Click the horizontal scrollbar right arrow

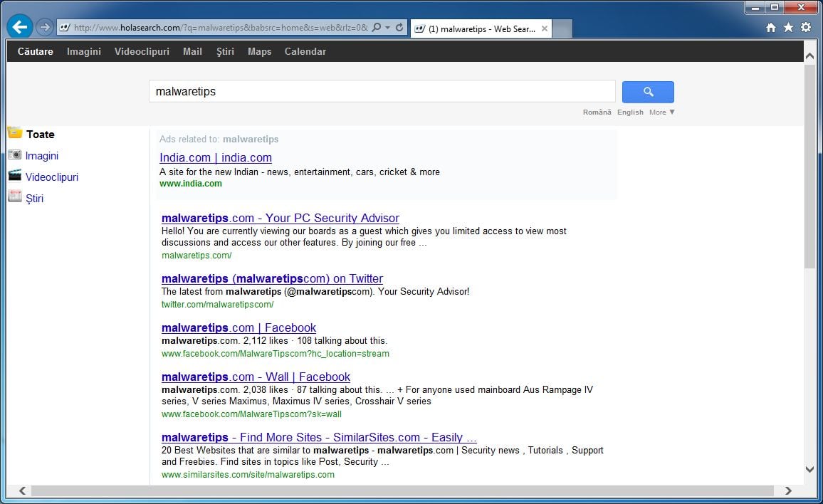(788, 491)
